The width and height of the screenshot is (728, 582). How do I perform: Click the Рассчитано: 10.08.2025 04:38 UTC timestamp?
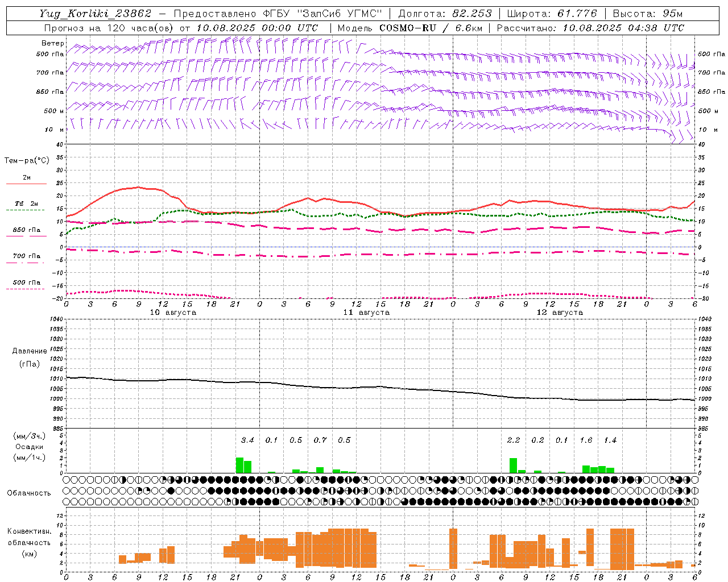pyautogui.click(x=590, y=28)
